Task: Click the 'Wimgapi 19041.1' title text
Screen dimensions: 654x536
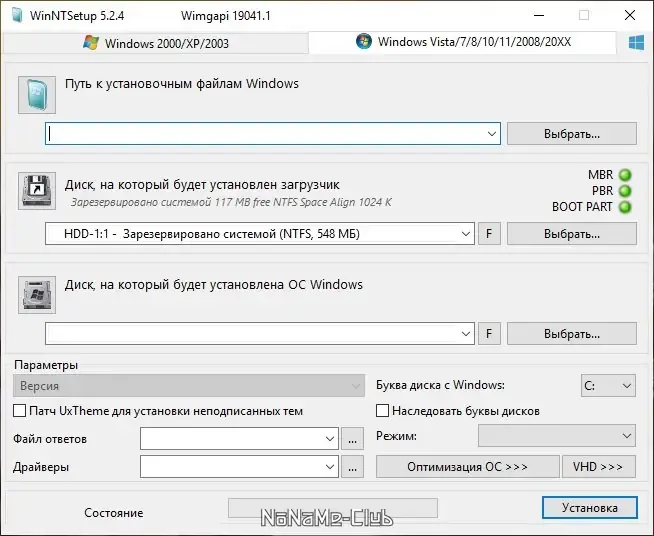Action: click(x=226, y=16)
